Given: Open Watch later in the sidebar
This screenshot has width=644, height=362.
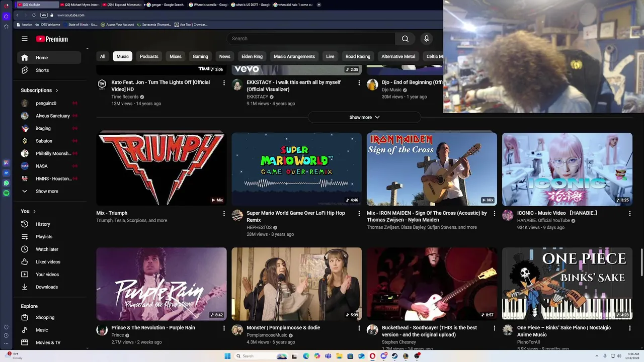Looking at the screenshot, I should point(49,249).
